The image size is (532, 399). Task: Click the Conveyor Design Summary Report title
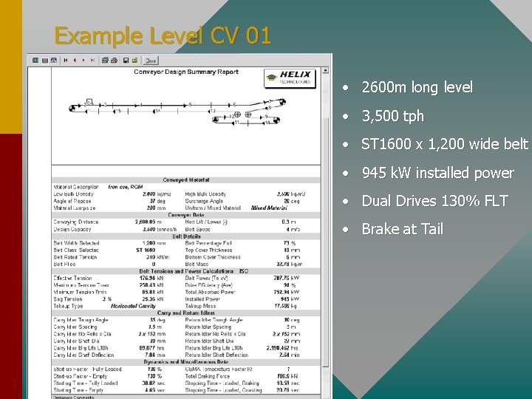coord(186,72)
